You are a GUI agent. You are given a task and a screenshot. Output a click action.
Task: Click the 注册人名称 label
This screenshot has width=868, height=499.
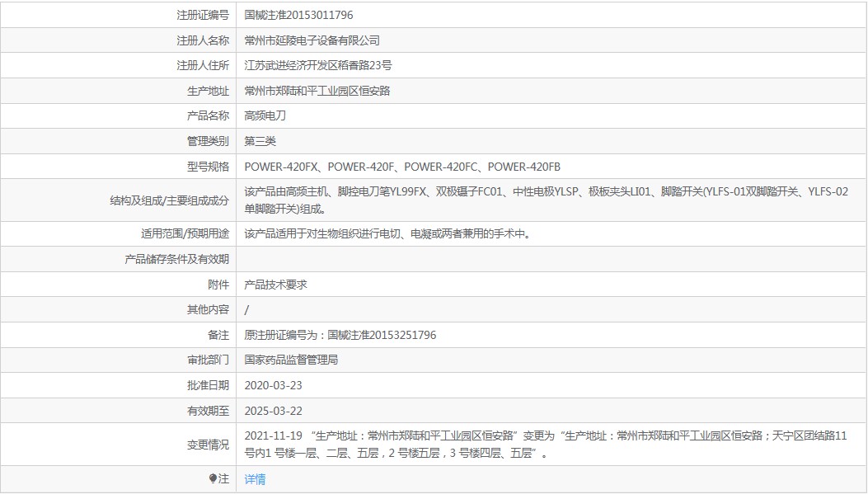203,40
